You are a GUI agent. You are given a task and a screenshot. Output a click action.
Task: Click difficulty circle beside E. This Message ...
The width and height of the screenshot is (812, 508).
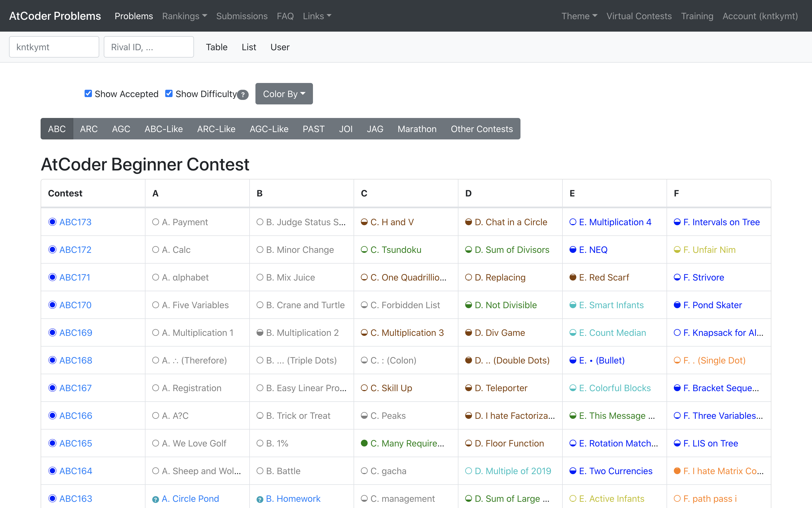(x=573, y=416)
